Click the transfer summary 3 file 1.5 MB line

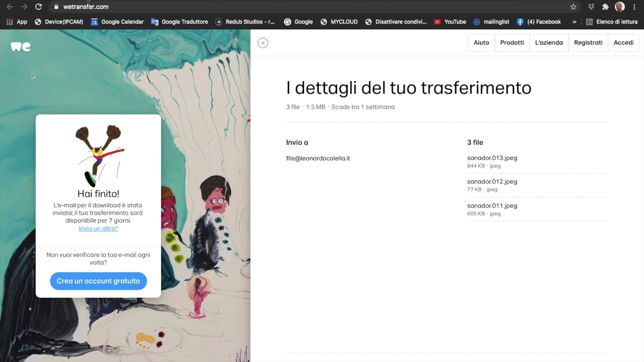340,107
